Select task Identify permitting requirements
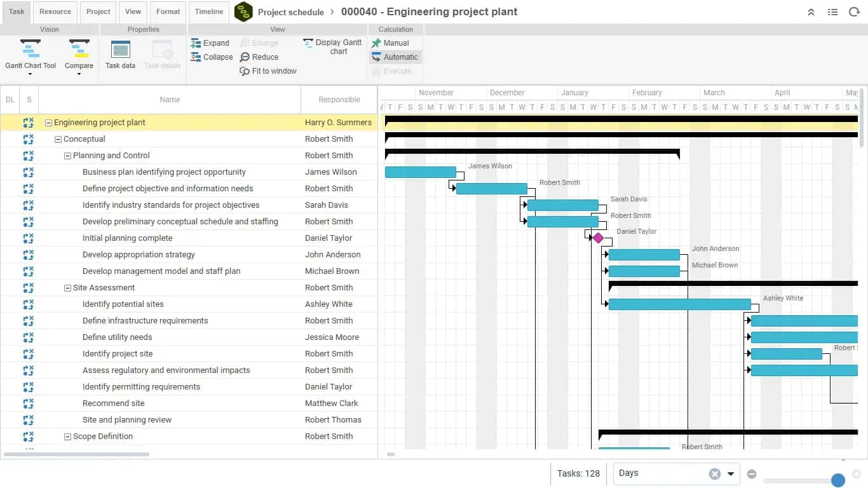Image resolution: width=868 pixels, height=488 pixels. [x=141, y=387]
